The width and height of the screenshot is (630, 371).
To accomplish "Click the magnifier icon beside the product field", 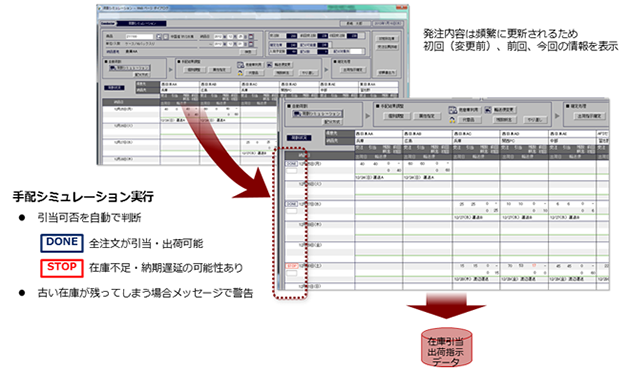I will click(159, 37).
